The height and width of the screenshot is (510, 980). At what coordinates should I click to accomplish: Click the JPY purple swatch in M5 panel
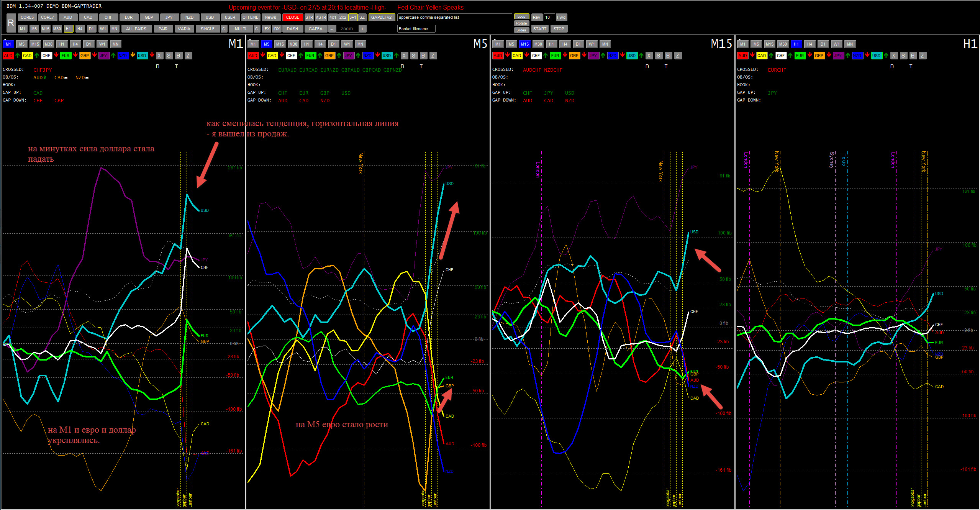[x=349, y=56]
